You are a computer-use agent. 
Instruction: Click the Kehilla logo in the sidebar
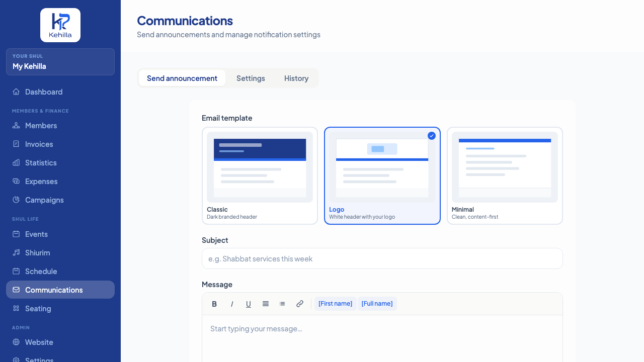pyautogui.click(x=60, y=25)
